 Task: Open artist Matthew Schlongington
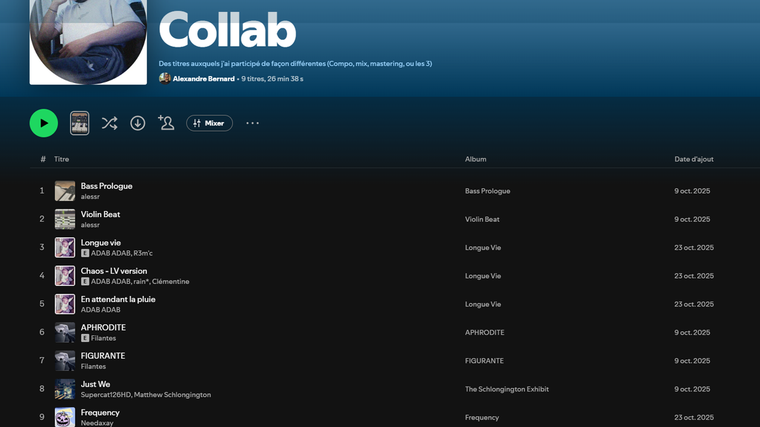point(172,395)
